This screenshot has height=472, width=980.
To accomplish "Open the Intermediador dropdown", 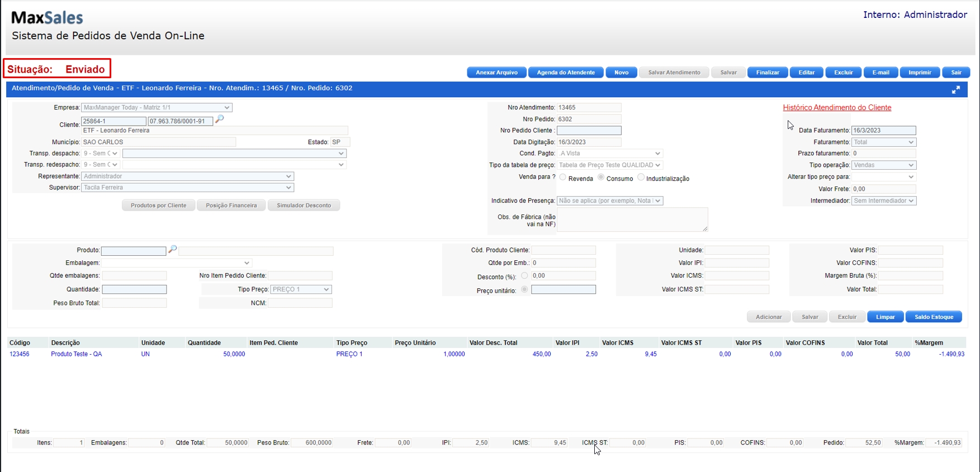I will [884, 201].
